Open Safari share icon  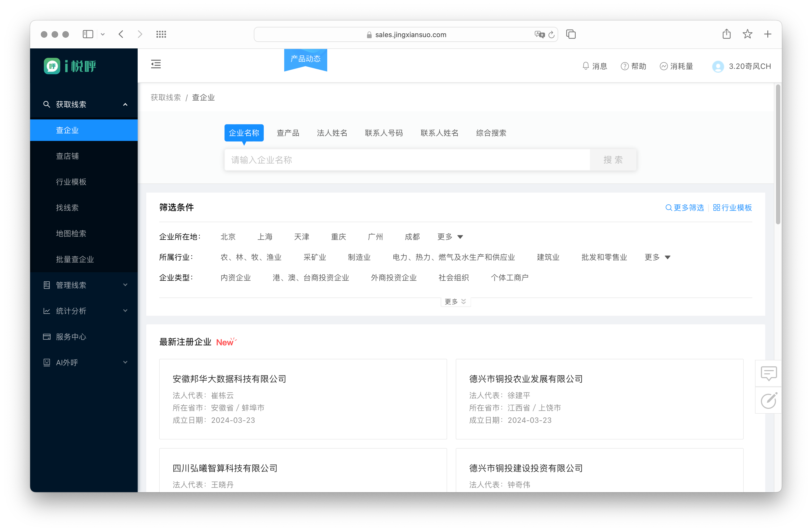pyautogui.click(x=726, y=34)
